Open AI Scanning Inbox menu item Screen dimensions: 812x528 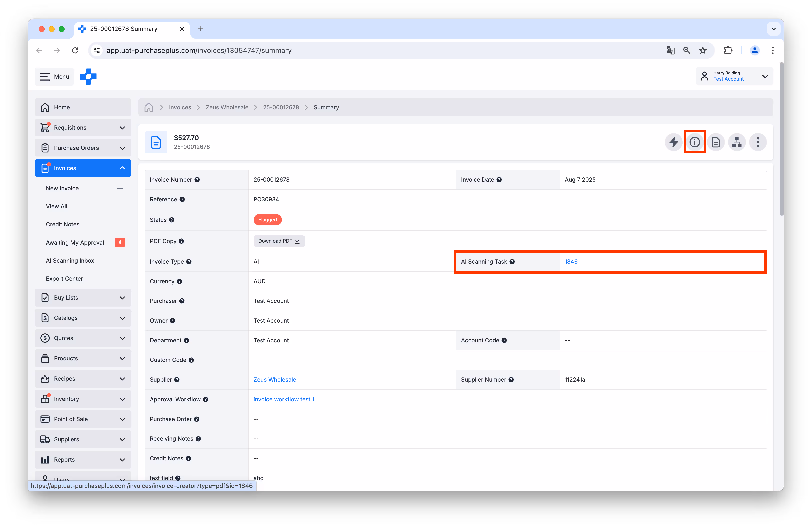(70, 261)
